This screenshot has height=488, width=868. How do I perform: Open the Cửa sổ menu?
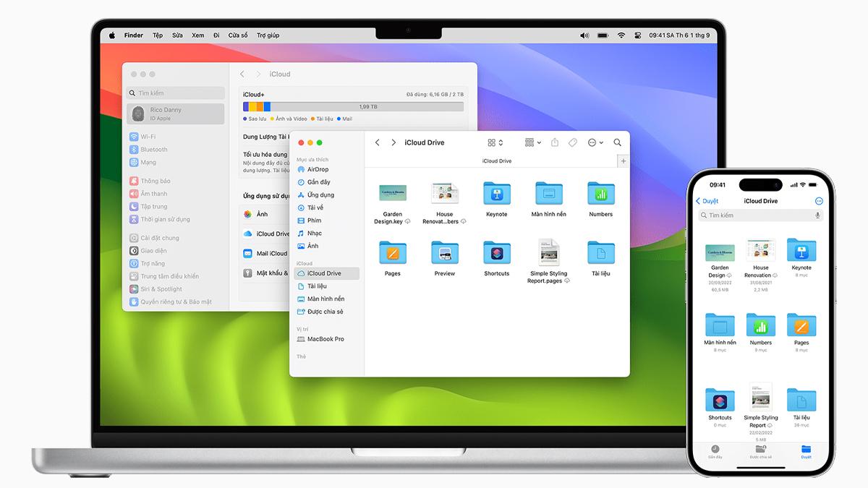(x=238, y=35)
